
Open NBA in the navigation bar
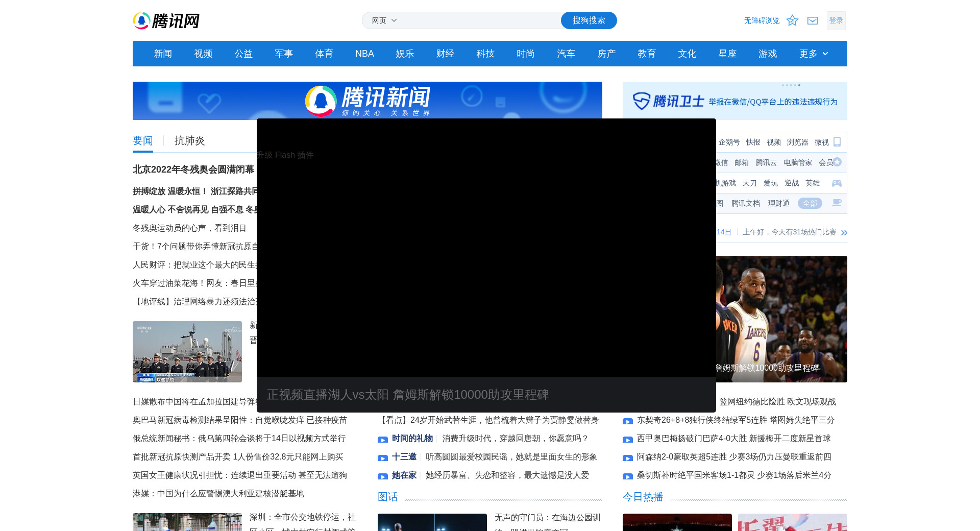coord(364,54)
